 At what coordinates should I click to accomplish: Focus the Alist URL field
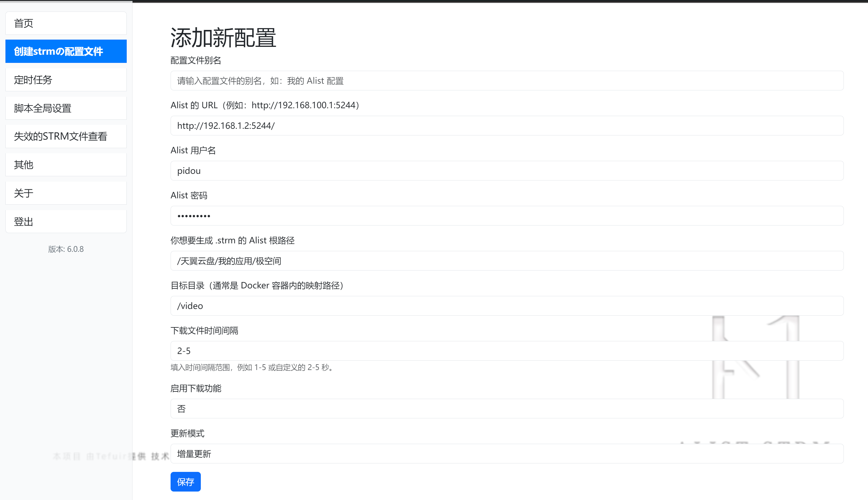click(x=507, y=126)
